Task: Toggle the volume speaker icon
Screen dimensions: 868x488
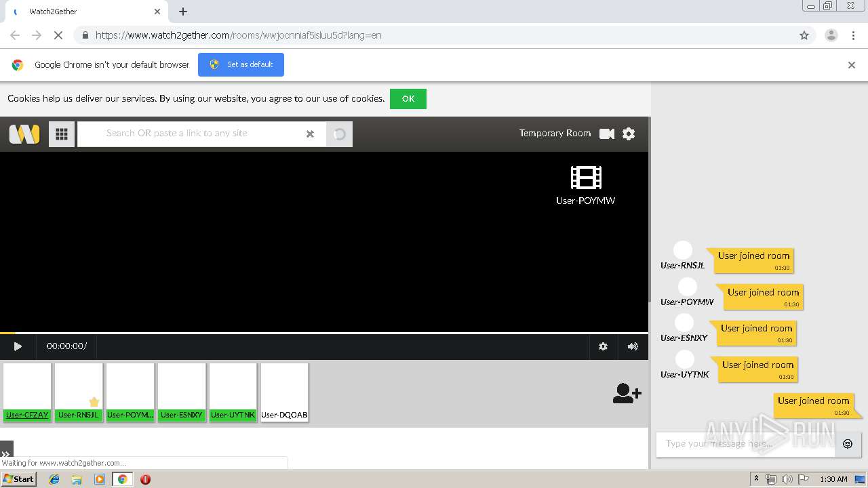Action: [633, 346]
